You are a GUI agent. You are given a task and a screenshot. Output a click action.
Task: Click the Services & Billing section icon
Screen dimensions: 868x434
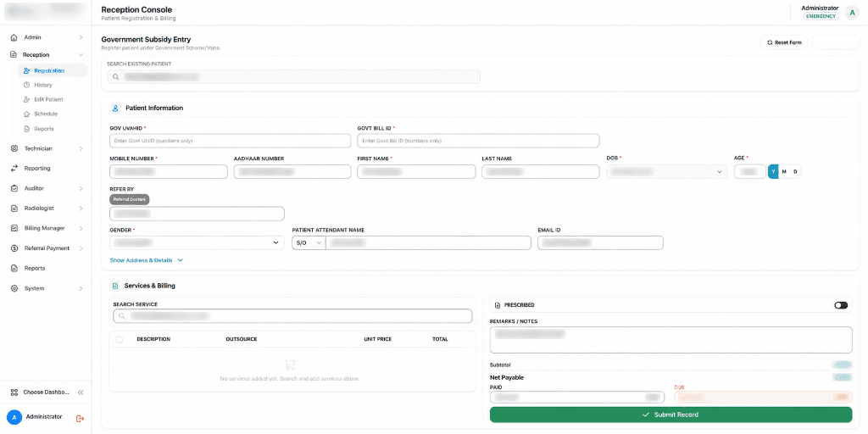115,287
